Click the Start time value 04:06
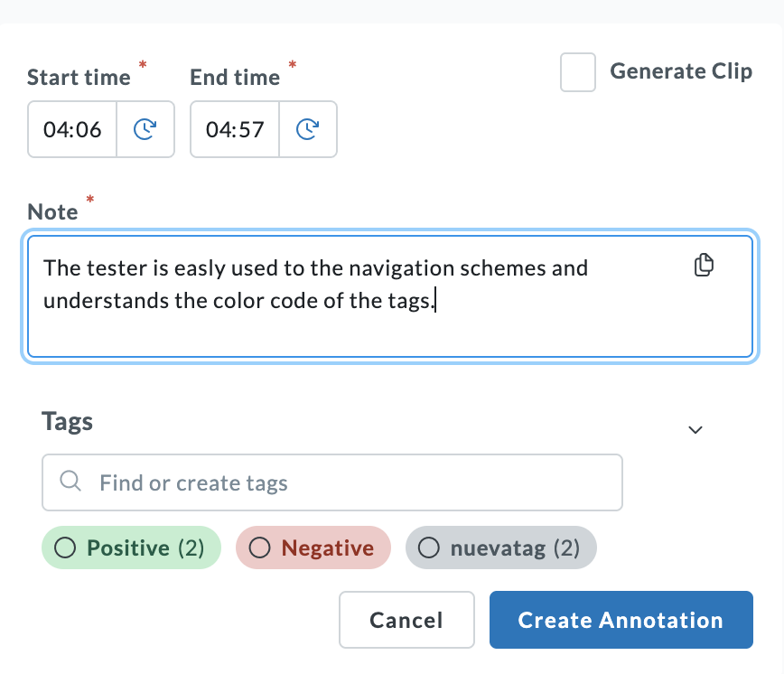The width and height of the screenshot is (784, 674). pyautogui.click(x=72, y=129)
